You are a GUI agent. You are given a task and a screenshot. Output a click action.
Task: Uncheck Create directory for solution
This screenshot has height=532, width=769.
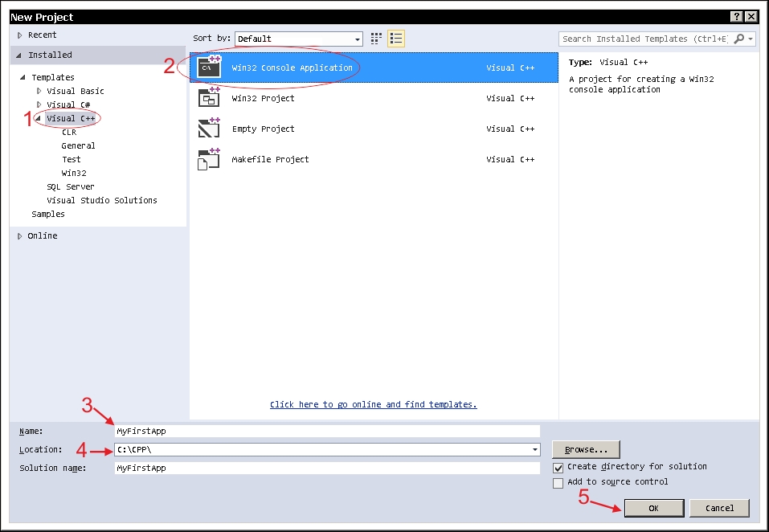(x=558, y=466)
